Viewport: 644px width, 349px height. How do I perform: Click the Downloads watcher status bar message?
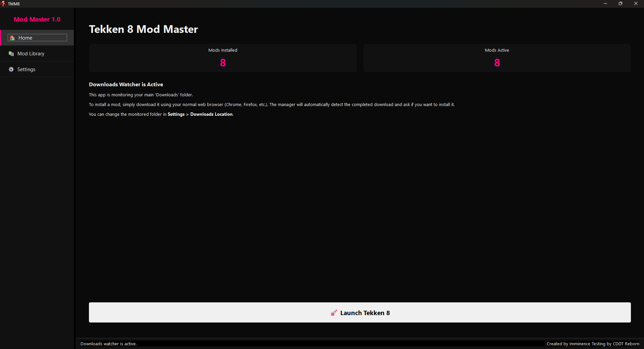(x=108, y=344)
